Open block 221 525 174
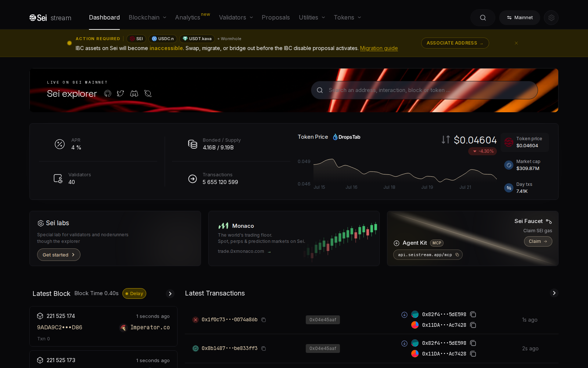 coord(61,316)
